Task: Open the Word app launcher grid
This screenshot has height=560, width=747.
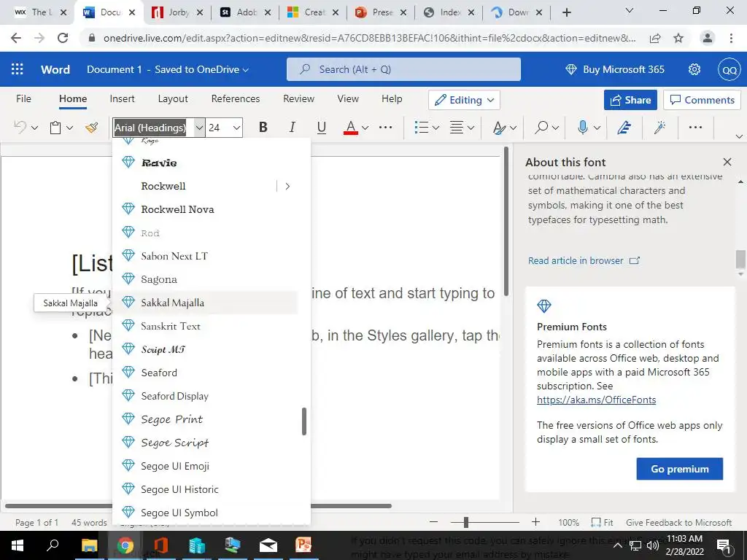Action: 18,69
